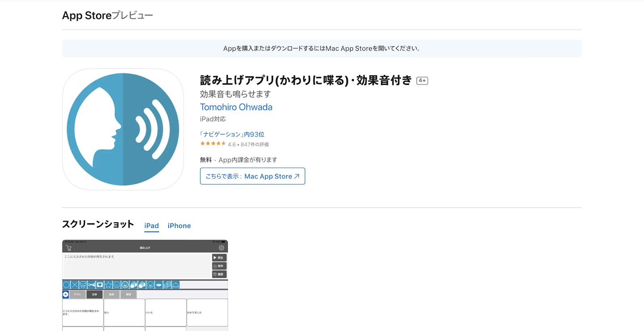This screenshot has width=644, height=331.
Task: Click the orange star rating
Action: 213,143
